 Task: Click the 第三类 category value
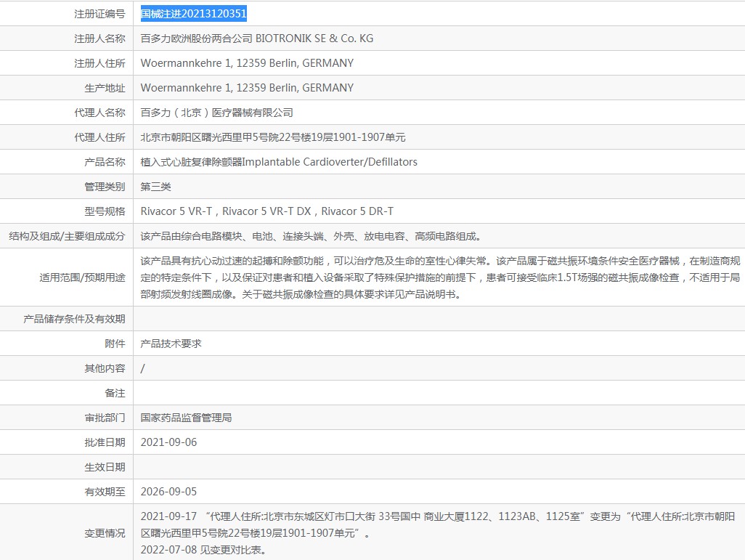[156, 187]
